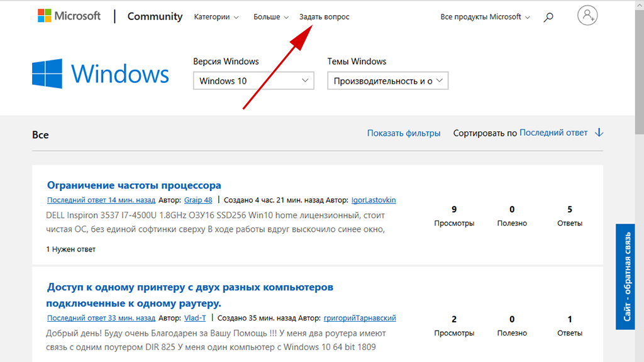
Task: Toggle sort direction arrow icon
Action: 599,133
